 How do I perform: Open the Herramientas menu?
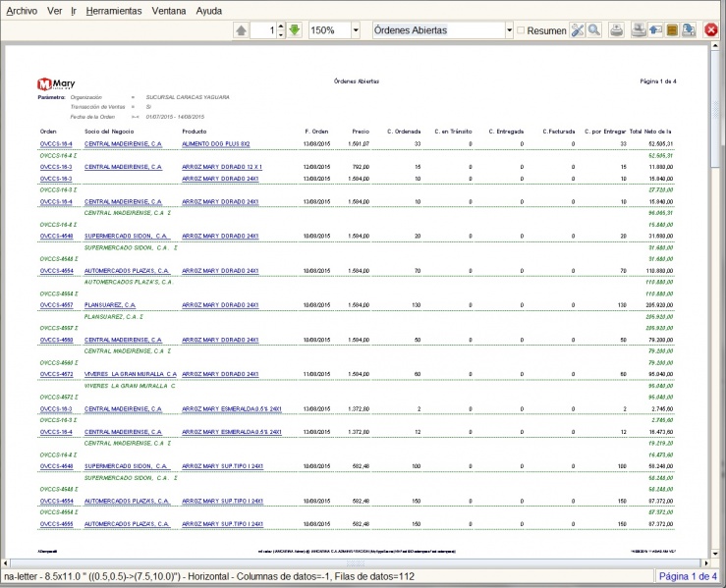click(114, 11)
